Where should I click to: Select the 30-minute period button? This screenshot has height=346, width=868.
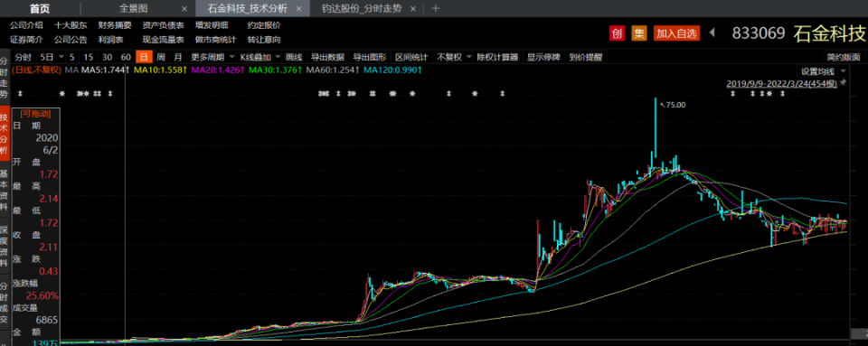coord(108,57)
